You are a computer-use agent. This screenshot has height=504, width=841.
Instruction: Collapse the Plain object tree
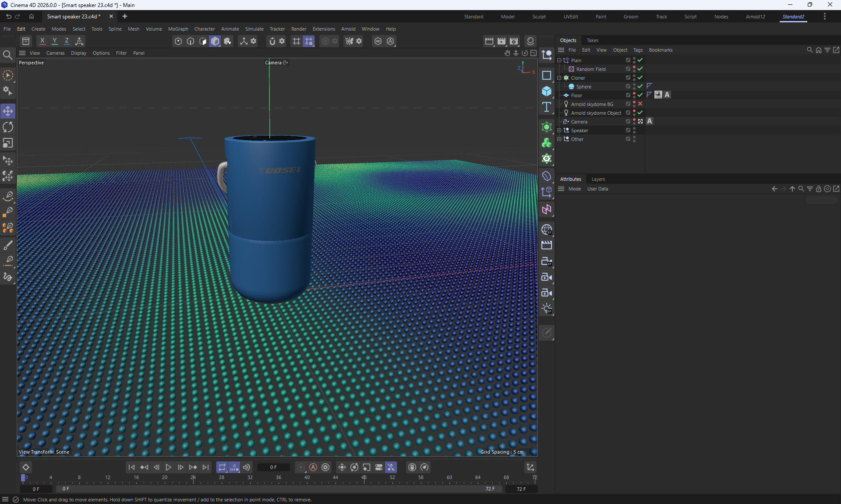pyautogui.click(x=559, y=60)
